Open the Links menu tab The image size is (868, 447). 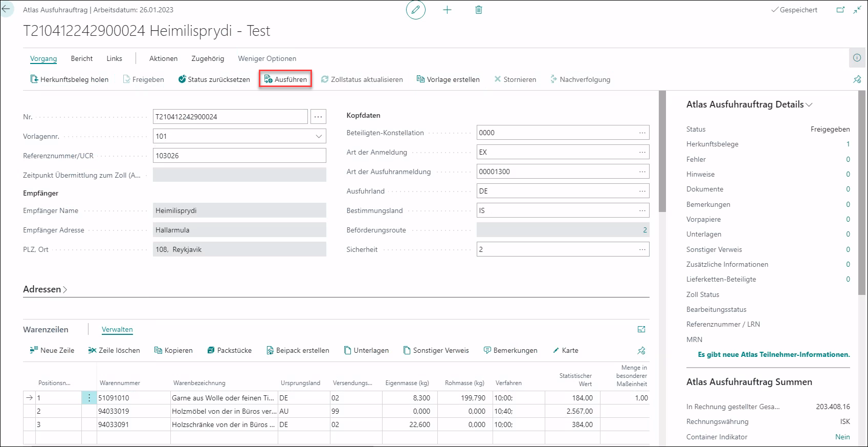[x=115, y=58]
